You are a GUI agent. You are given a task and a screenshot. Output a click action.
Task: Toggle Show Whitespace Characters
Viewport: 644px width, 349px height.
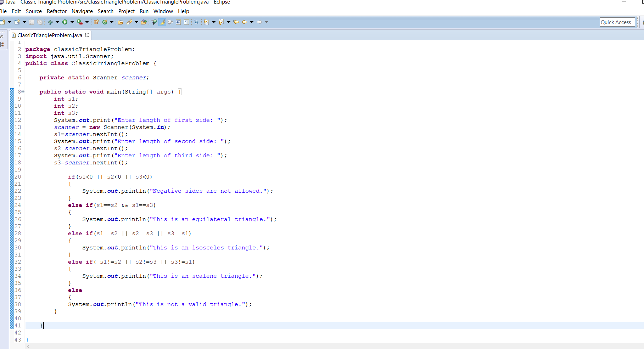click(187, 22)
